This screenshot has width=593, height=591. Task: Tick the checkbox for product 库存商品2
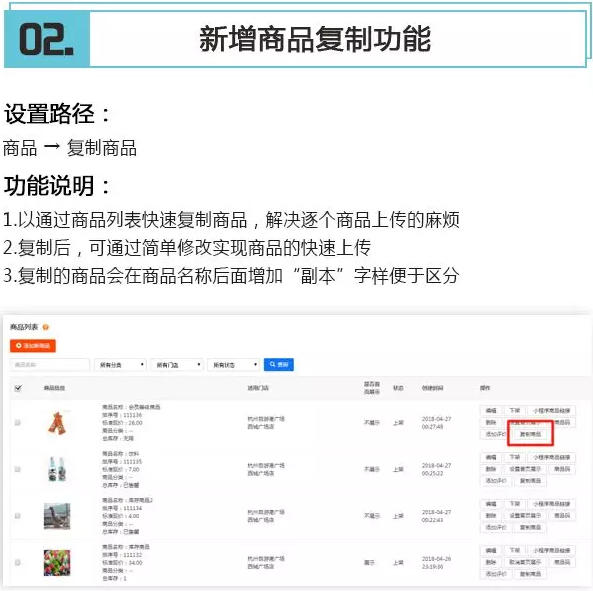tap(17, 515)
